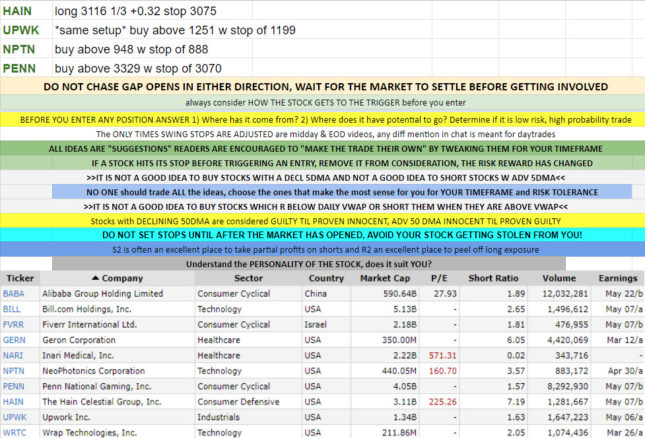
Task: Open the NARI ticker link
Action: pyautogui.click(x=13, y=355)
